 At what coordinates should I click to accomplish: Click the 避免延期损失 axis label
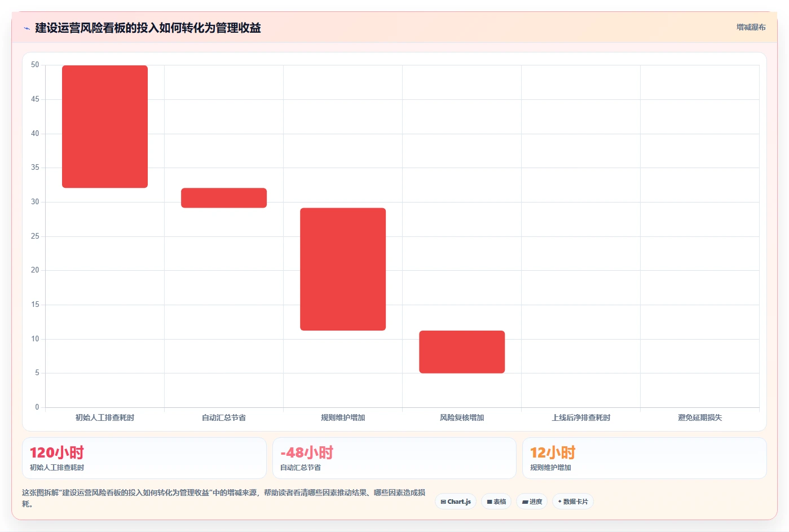coord(700,417)
